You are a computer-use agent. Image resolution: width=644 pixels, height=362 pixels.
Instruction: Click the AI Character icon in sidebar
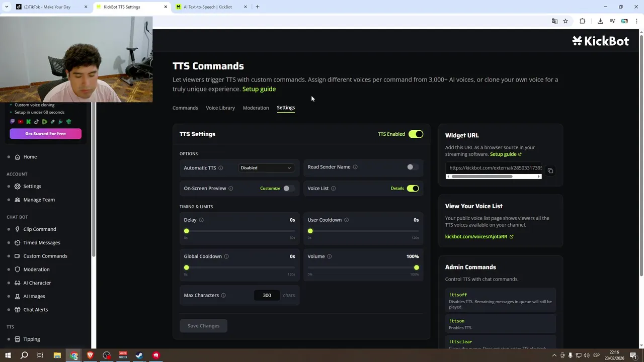18,283
